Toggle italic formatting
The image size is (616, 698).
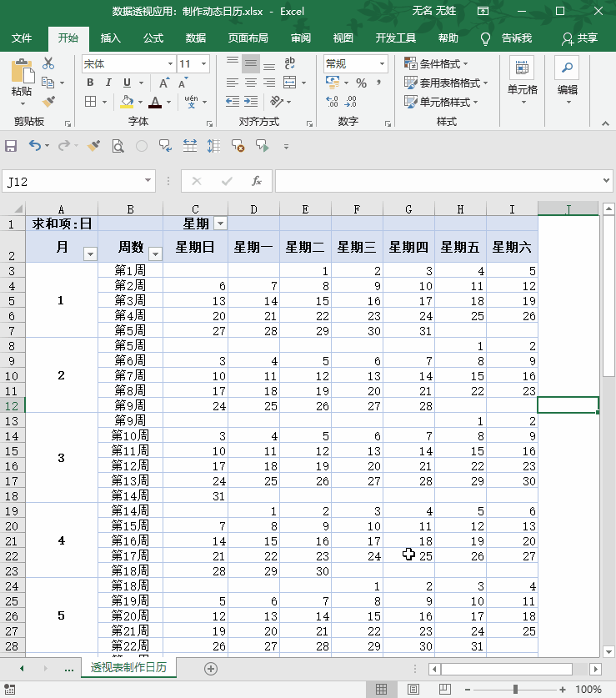tap(108, 83)
